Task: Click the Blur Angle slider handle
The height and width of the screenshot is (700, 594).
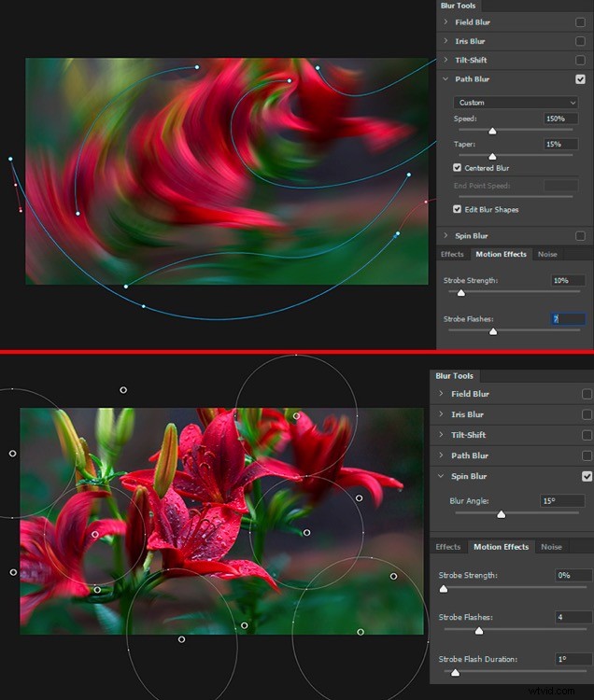Action: [502, 514]
